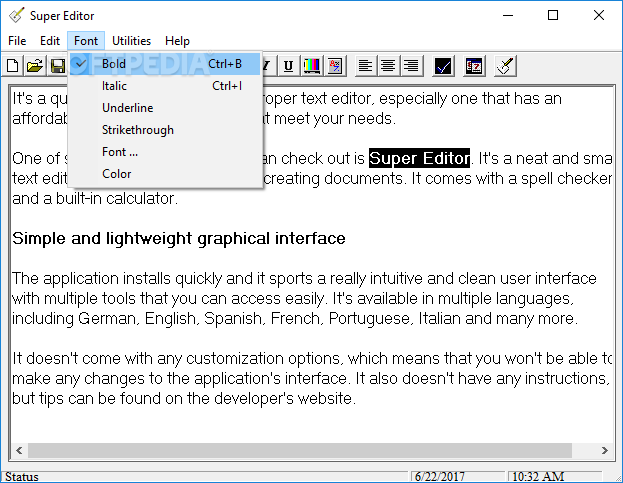Click the horizontal scrollbar left arrow

[19, 450]
